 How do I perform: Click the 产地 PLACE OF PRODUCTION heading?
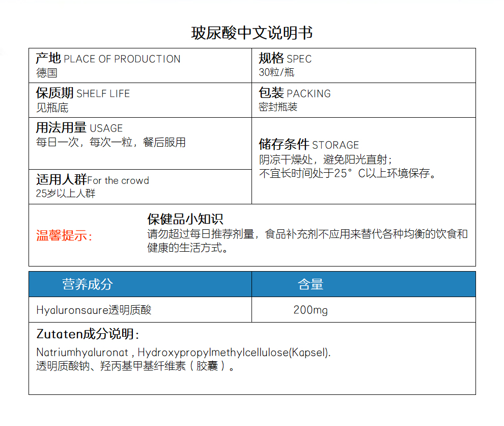(x=108, y=59)
